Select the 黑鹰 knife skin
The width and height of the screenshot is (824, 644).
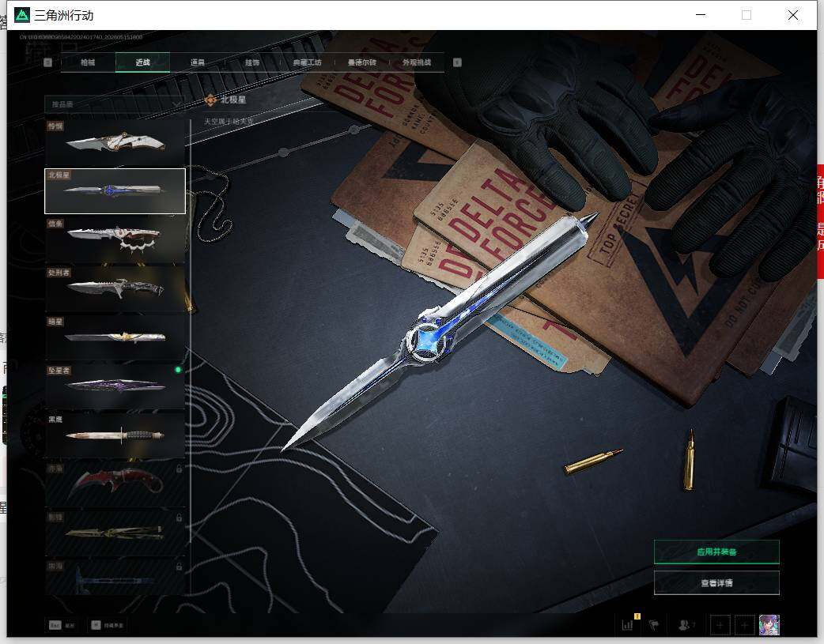(115, 435)
